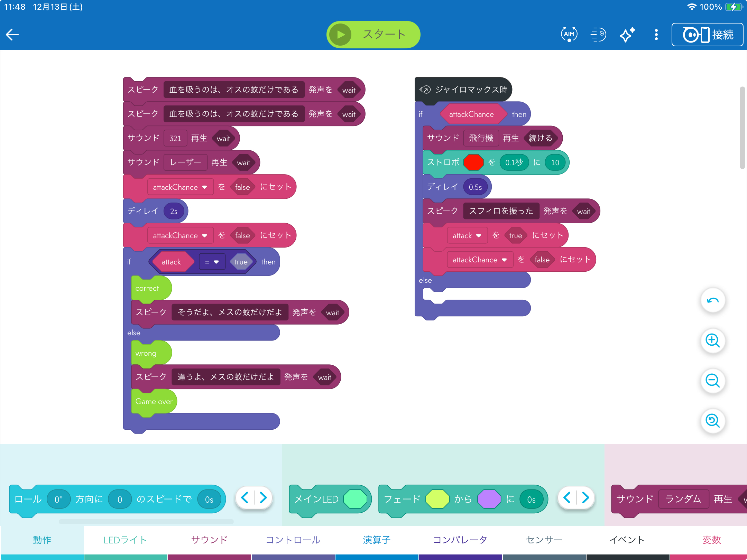Image resolution: width=747 pixels, height=560 pixels.
Task: Tap the back arrow icon
Action: (12, 35)
